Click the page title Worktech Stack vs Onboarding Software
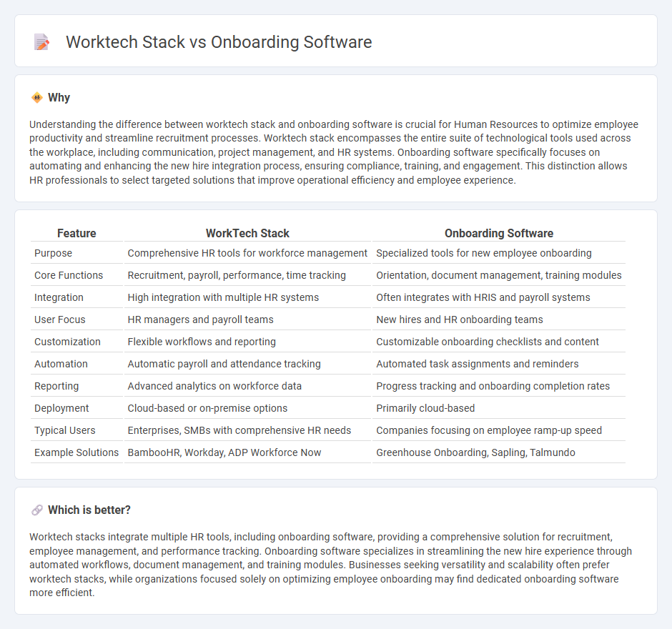 pyautogui.click(x=219, y=42)
